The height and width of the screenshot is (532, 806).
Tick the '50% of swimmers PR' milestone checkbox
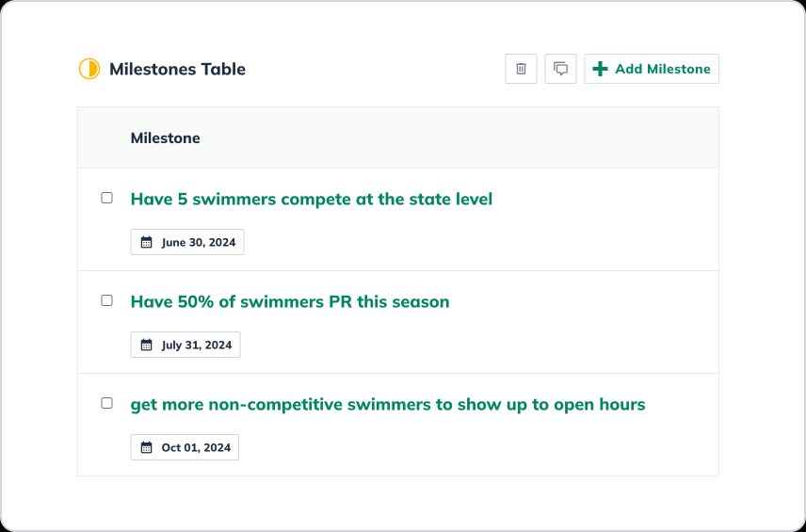(x=106, y=300)
